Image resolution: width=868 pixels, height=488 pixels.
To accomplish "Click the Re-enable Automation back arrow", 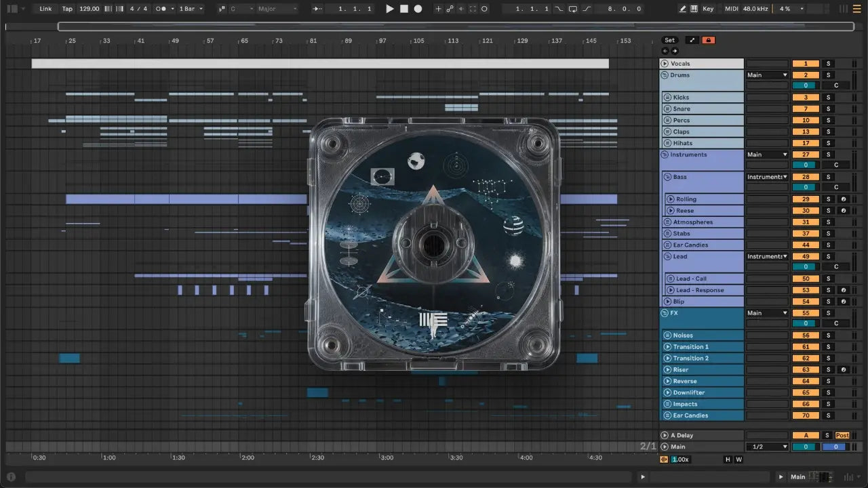I will (461, 9).
